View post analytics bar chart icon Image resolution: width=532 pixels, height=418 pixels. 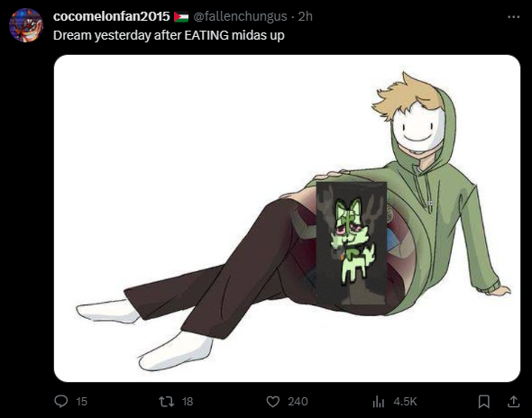[379, 402]
